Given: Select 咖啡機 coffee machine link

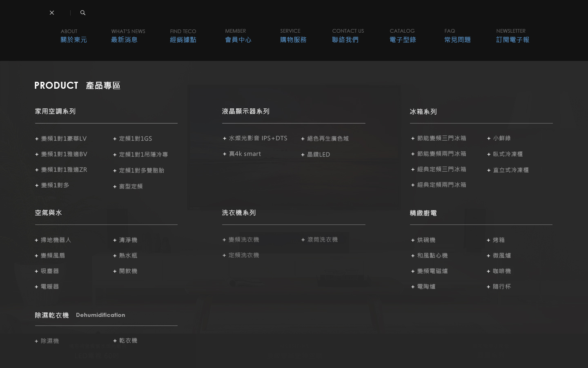Looking at the screenshot, I should click(501, 271).
